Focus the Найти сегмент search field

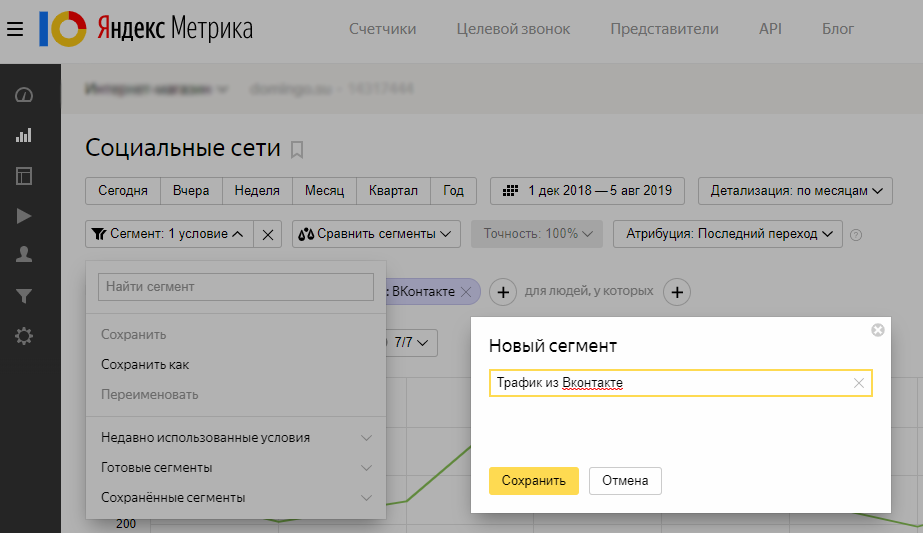coord(236,287)
